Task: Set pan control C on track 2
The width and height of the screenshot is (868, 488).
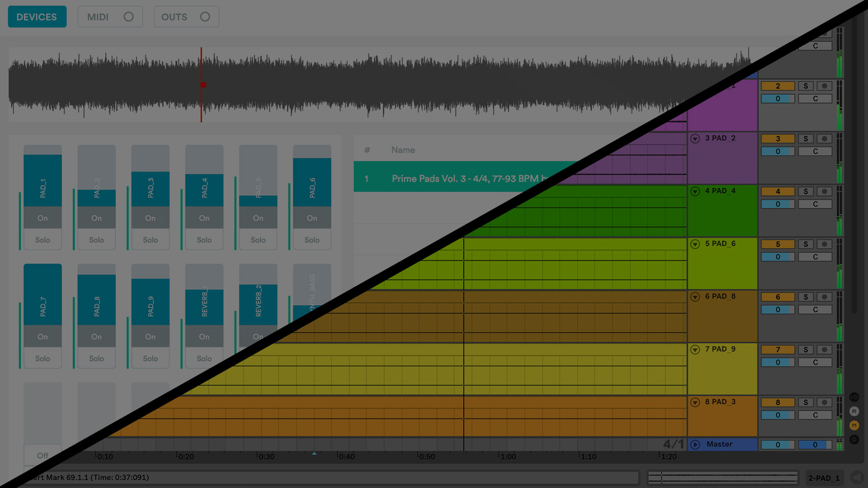Action: coord(815,99)
